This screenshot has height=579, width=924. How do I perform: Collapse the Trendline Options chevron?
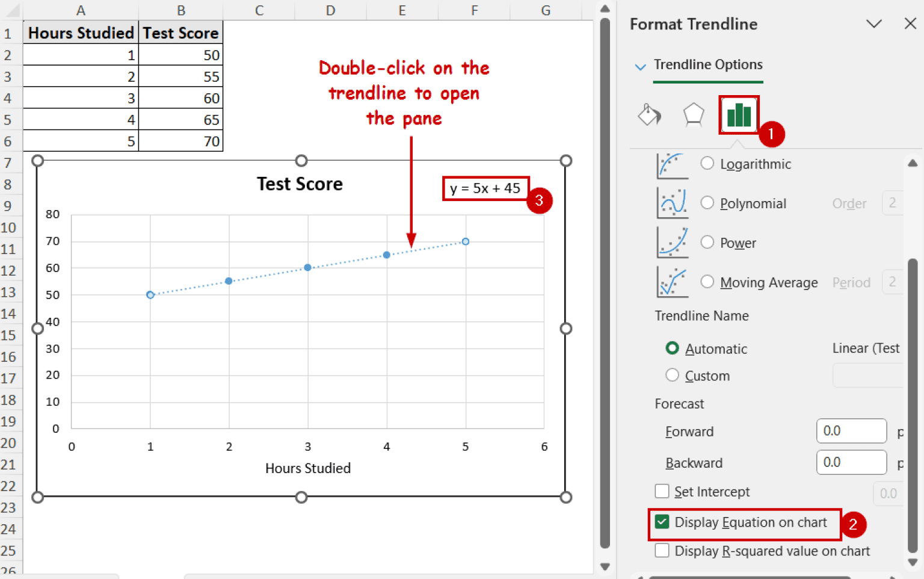coord(640,66)
